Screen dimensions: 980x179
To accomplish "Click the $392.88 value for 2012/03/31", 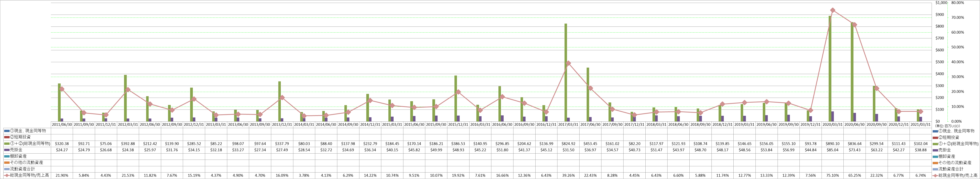I will coord(128,144).
